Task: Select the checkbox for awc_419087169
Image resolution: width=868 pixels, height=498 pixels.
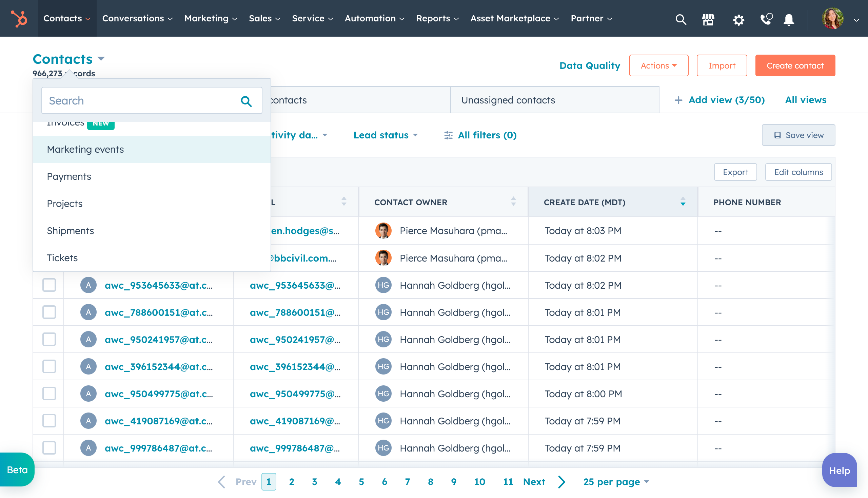Action: pyautogui.click(x=49, y=421)
